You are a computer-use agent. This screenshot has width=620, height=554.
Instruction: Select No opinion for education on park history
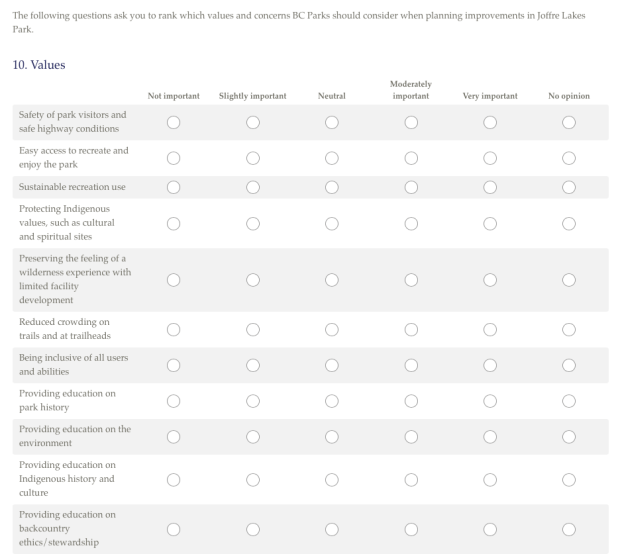[x=569, y=401]
